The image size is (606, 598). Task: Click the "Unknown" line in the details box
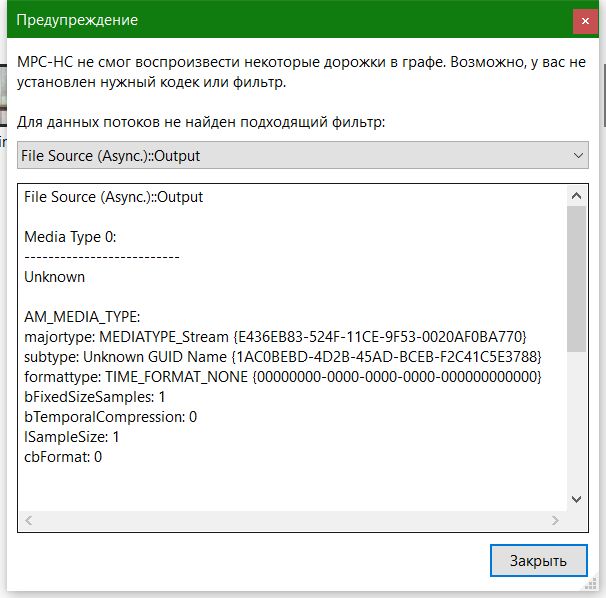[x=54, y=277]
